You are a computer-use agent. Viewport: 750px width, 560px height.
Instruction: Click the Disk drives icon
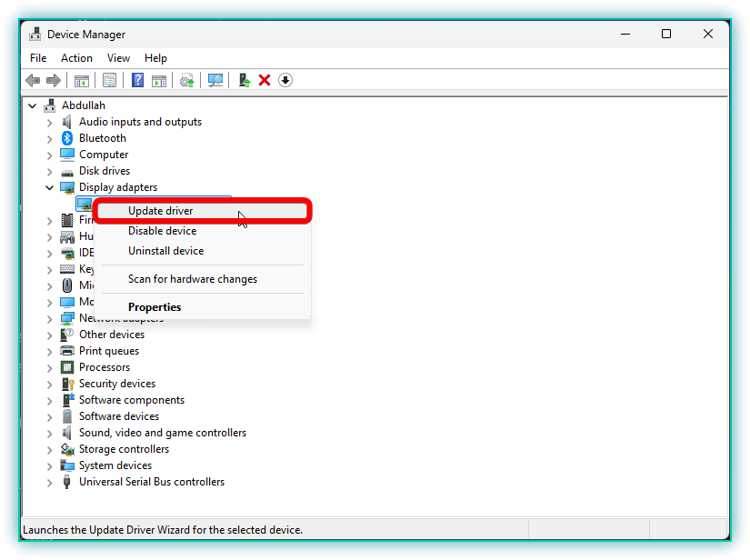point(67,172)
